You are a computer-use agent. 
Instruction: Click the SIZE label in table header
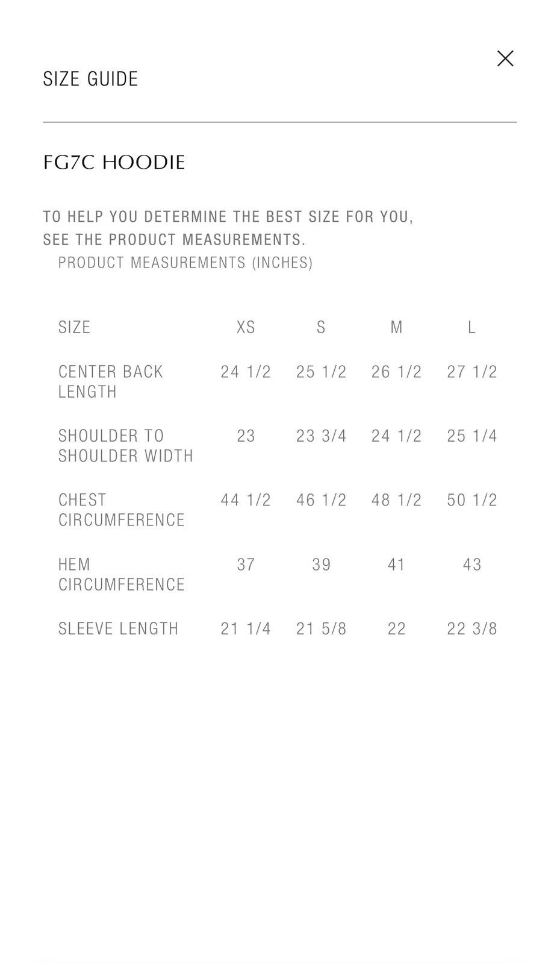(x=75, y=327)
